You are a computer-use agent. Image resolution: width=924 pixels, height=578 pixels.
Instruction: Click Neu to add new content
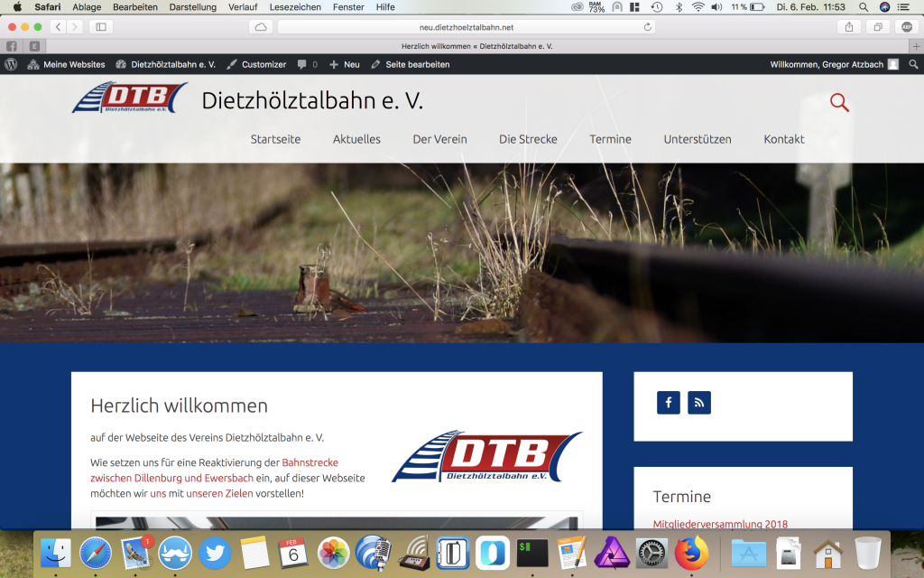coord(344,64)
